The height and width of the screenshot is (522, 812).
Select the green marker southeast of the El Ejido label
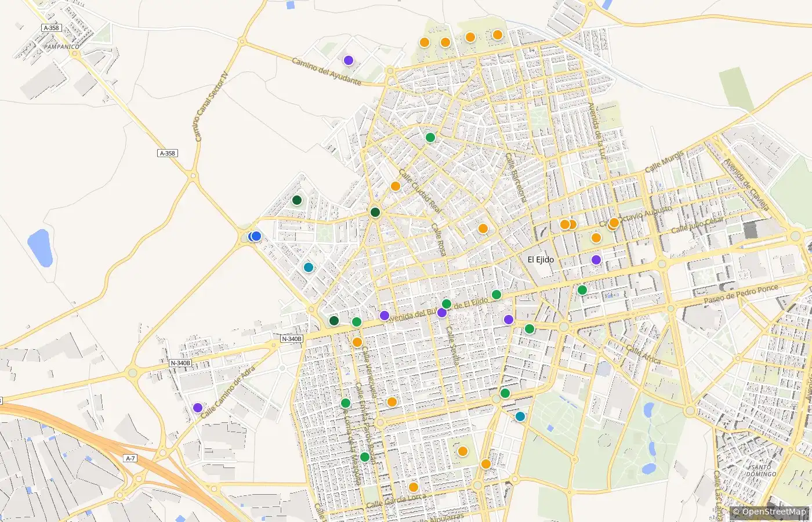tap(582, 290)
